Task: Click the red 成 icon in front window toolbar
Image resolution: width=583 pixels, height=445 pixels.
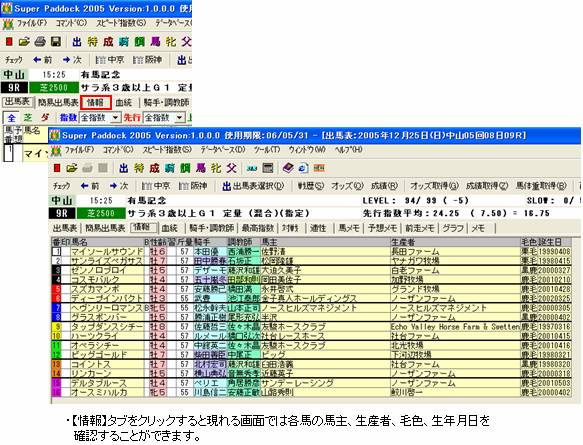Action: click(x=154, y=168)
